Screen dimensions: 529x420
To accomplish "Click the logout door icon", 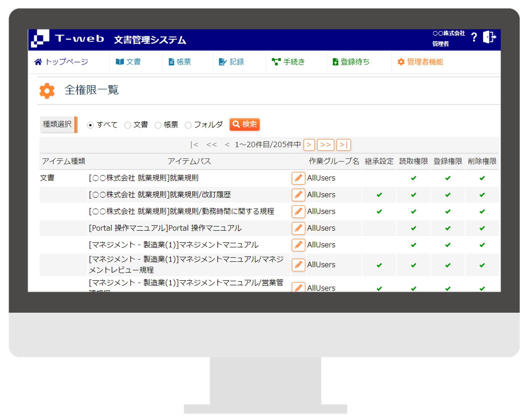I will 489,37.
